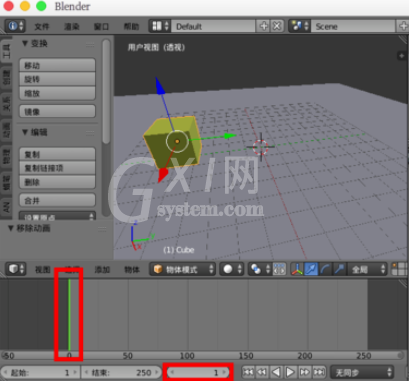Switch to the 动画 shelf tab
Viewport: 409px width, 381px height.
6,130
